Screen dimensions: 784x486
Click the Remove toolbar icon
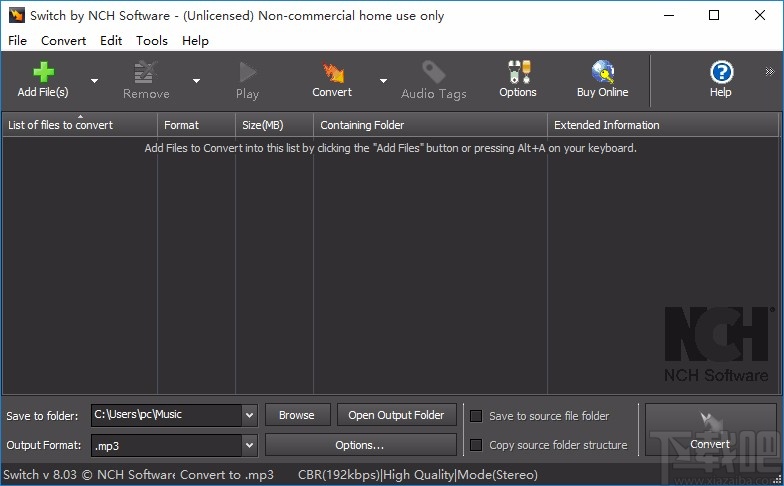(x=146, y=72)
